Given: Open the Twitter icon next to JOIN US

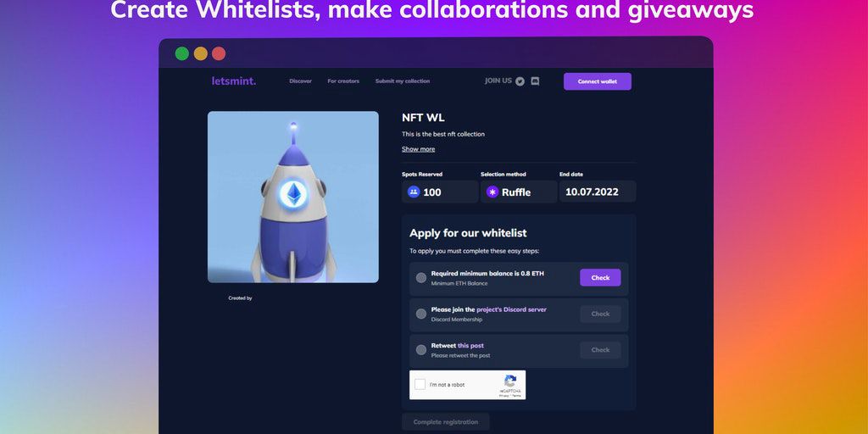Looking at the screenshot, I should (520, 81).
